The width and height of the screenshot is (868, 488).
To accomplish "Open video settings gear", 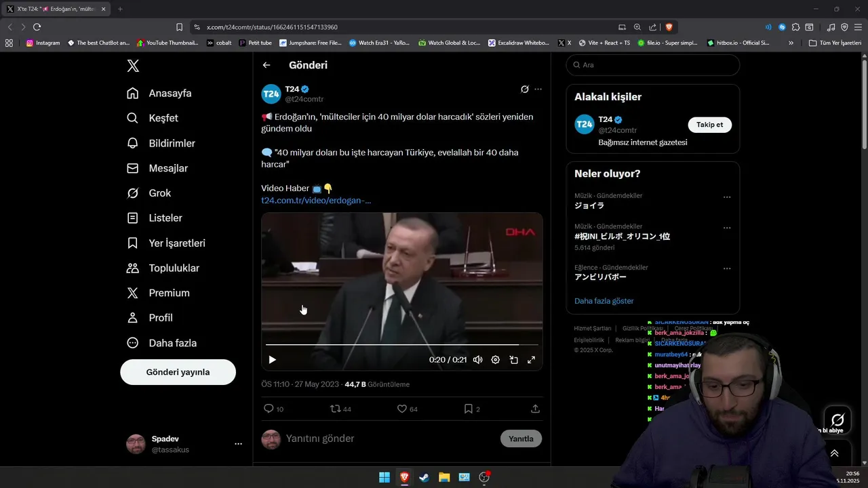I will (495, 360).
